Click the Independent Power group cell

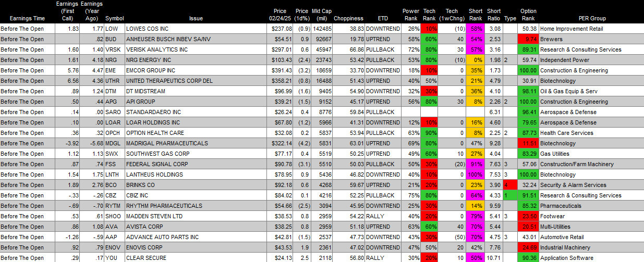click(x=591, y=60)
